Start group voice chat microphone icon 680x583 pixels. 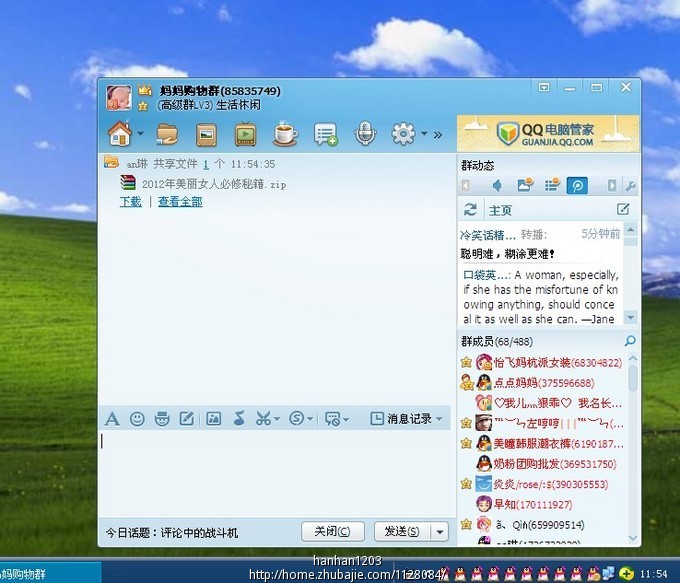coord(365,134)
